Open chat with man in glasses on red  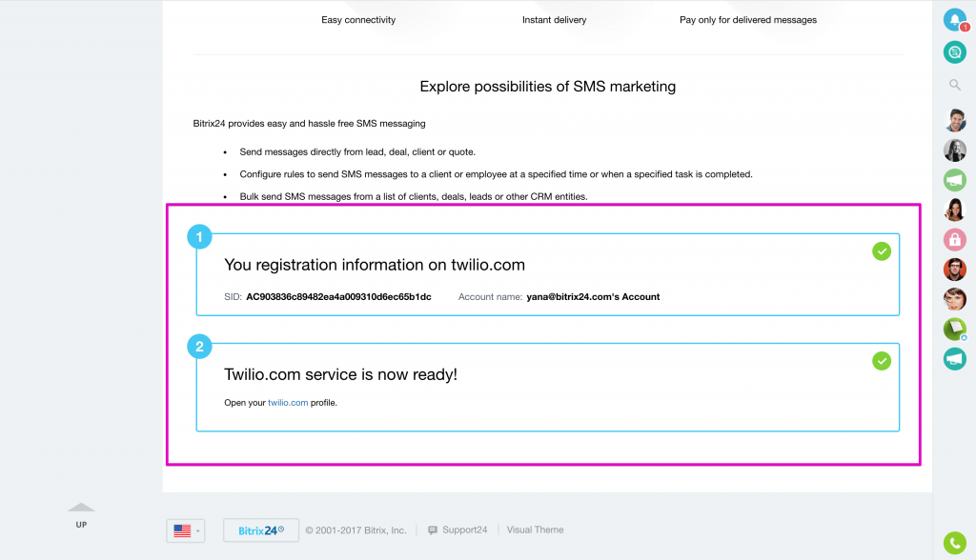point(955,270)
